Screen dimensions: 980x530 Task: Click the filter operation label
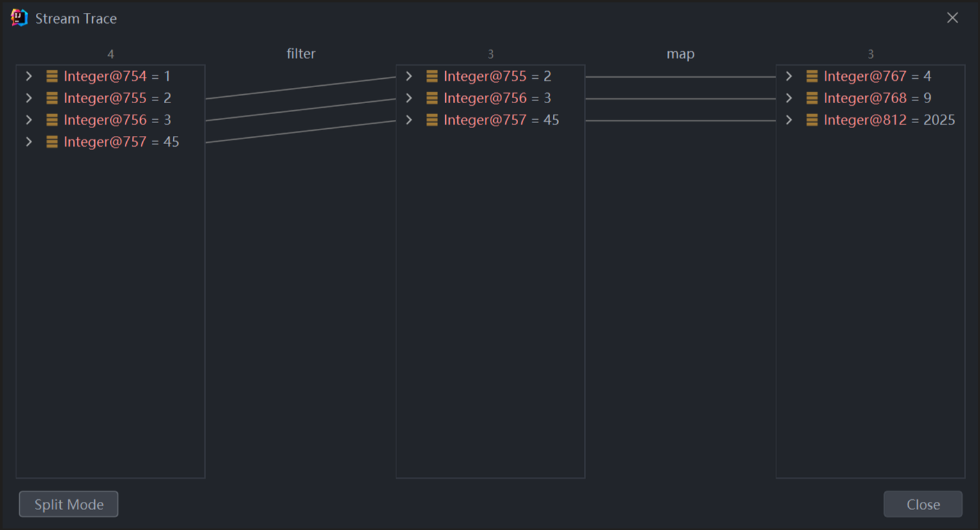click(300, 54)
